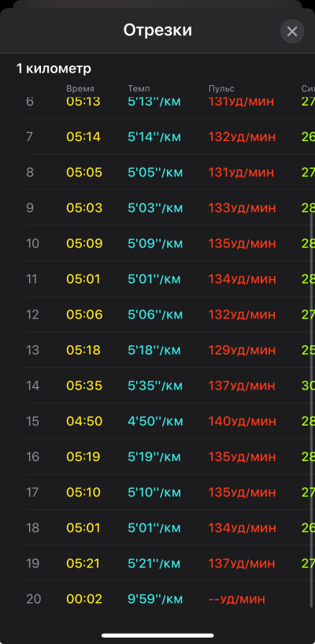Tap split 11 pace 5'01''/км

click(154, 279)
